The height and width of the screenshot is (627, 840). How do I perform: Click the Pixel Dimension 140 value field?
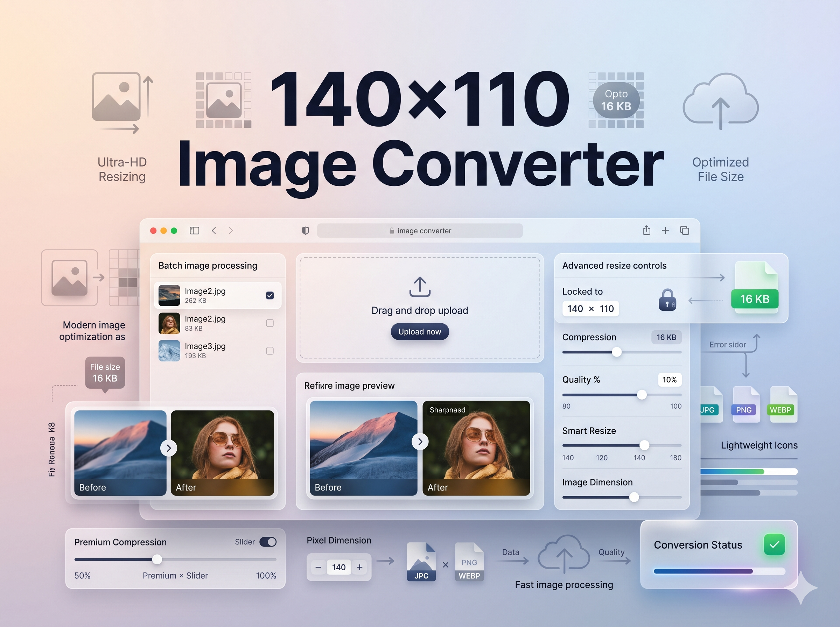[x=339, y=567]
